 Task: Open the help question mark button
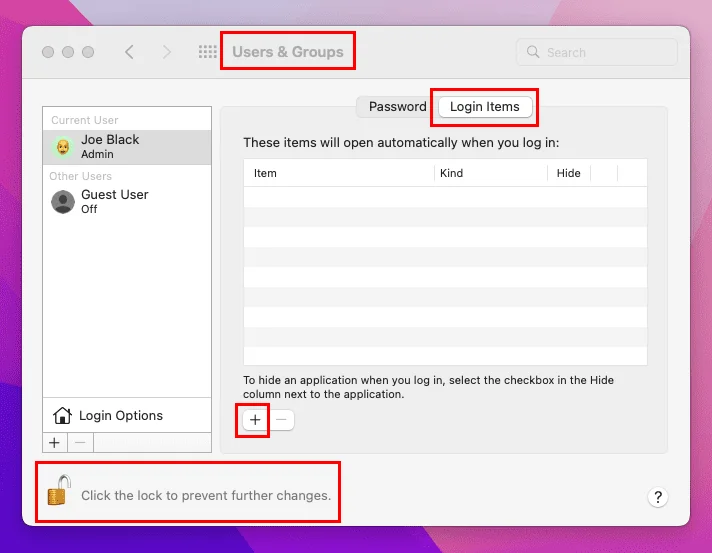(x=658, y=497)
